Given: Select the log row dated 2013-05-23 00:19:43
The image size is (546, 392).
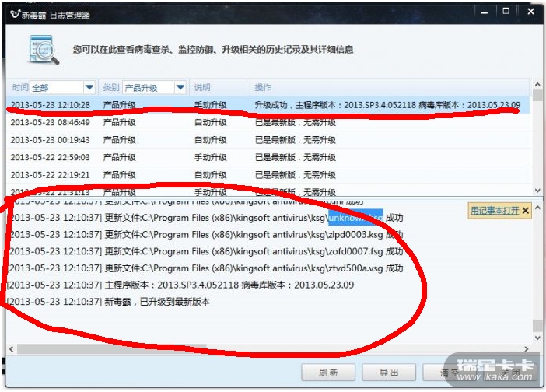Looking at the screenshot, I should (268, 140).
